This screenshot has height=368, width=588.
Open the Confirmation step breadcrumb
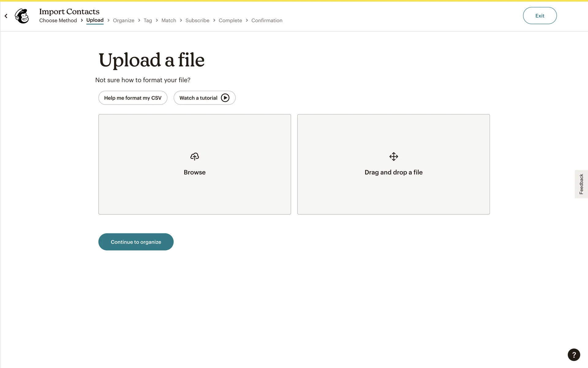coord(267,21)
